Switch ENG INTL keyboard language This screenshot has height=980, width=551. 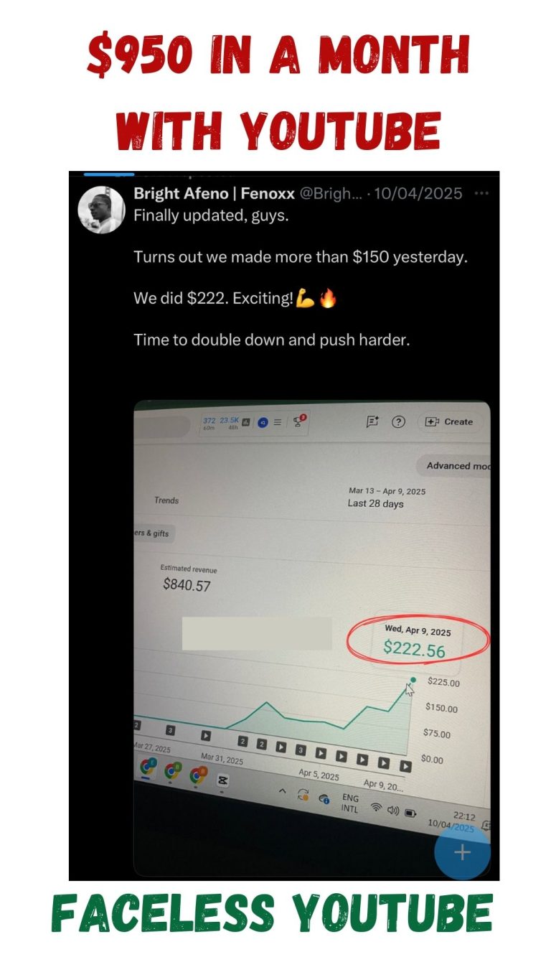(350, 803)
